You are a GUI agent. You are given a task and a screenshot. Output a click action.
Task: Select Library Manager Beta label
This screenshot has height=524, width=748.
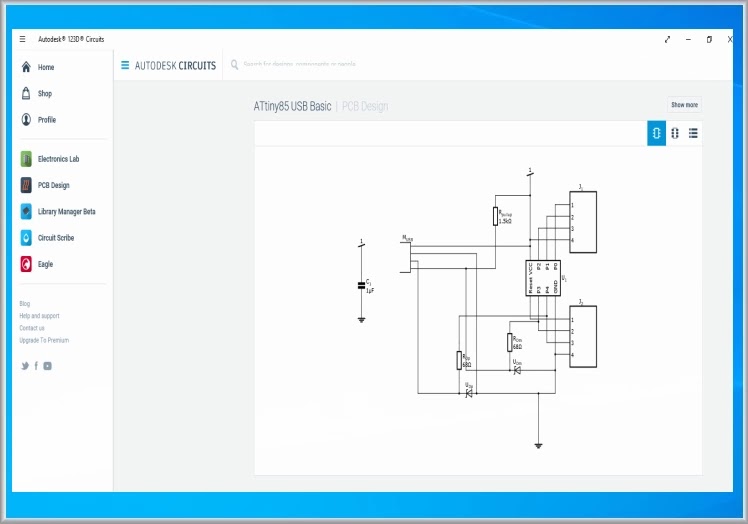[x=67, y=211]
